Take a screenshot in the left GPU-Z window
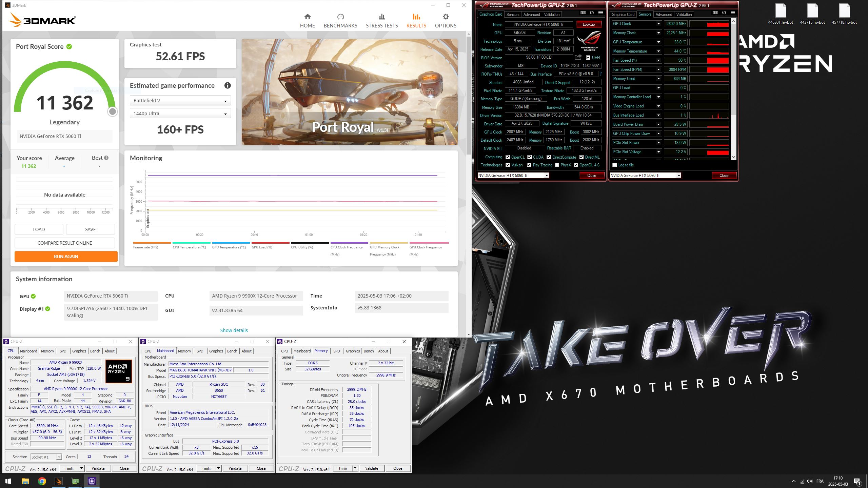Screen dimensions: 868x488 [x=583, y=13]
